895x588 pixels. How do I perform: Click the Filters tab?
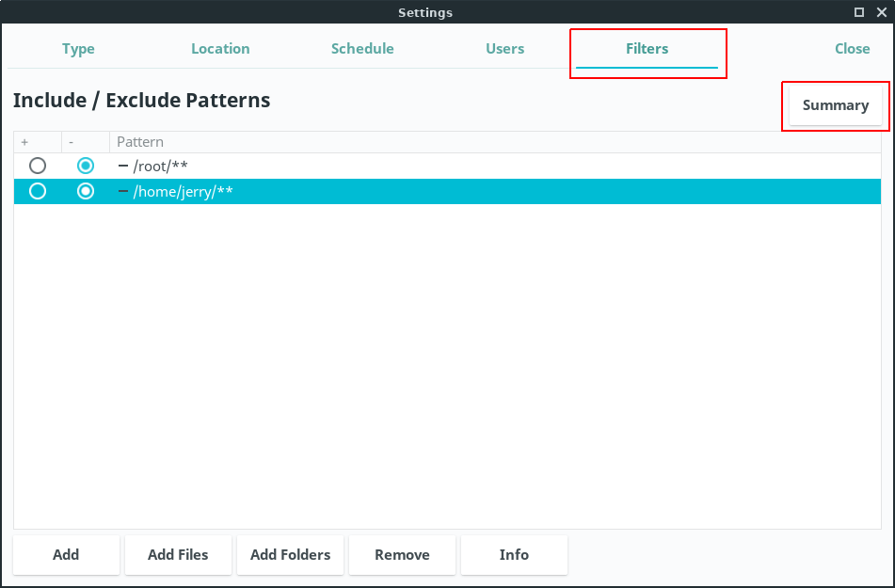647,49
